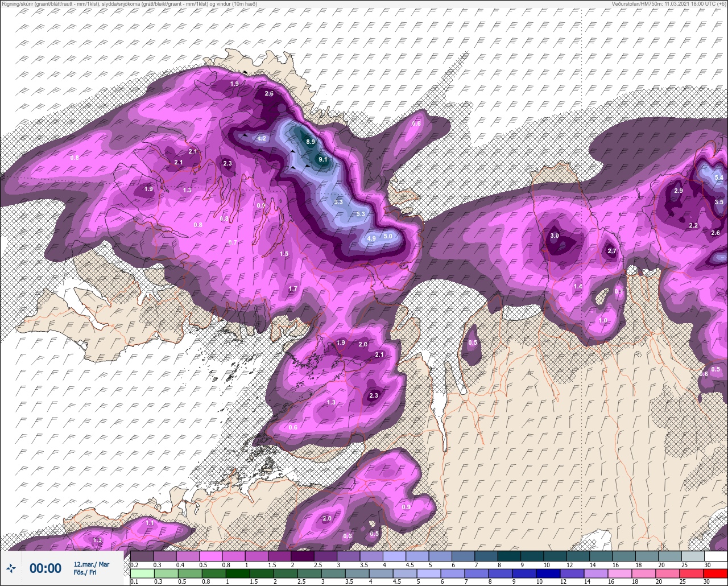Click the 2.7 precipitation value on map
Screen dimensions: 728x586
pyautogui.click(x=612, y=251)
